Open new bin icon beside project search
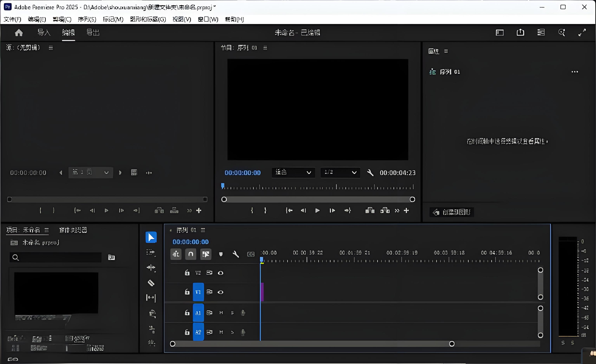The width and height of the screenshot is (596, 364). coord(112,257)
